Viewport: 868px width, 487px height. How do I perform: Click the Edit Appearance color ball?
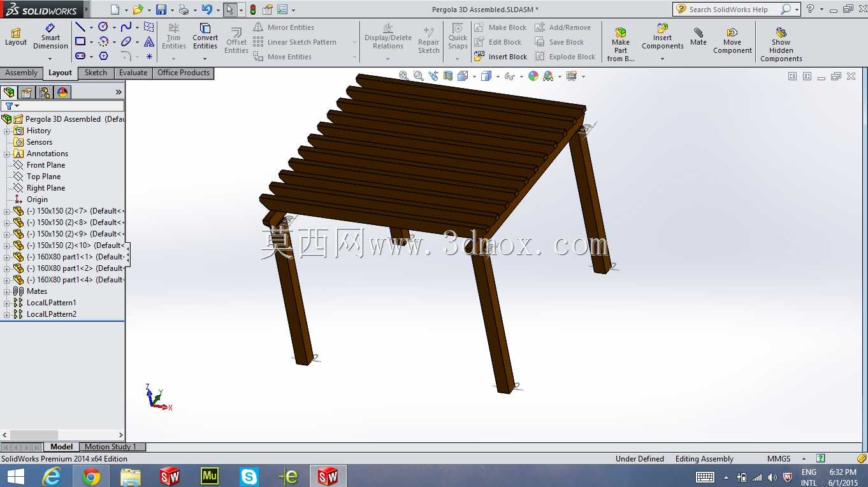click(x=533, y=76)
